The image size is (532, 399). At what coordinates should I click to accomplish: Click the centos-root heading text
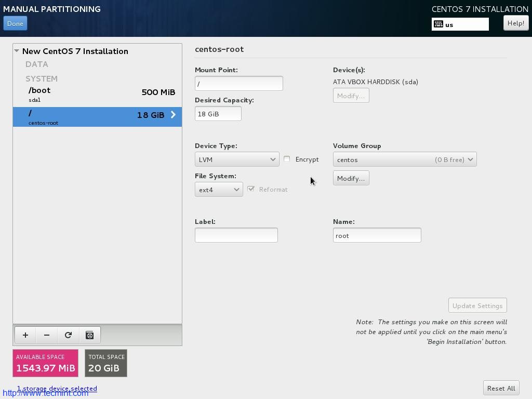[x=219, y=49]
